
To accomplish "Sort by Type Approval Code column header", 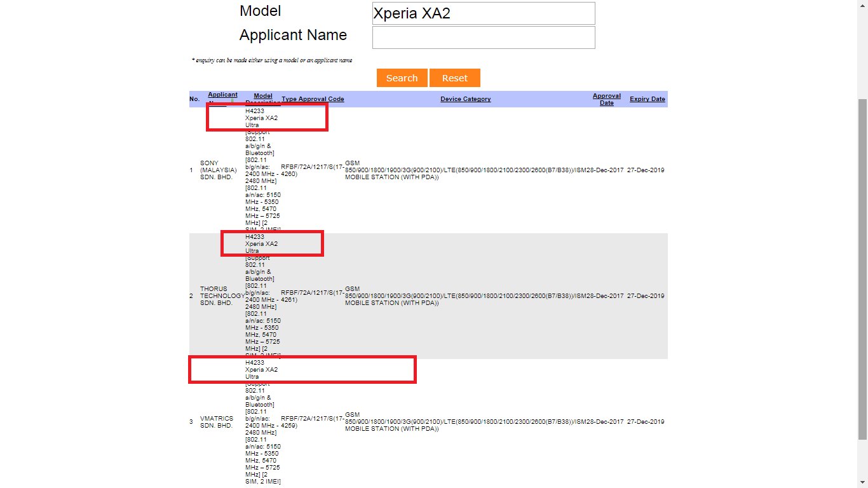I will (x=313, y=99).
